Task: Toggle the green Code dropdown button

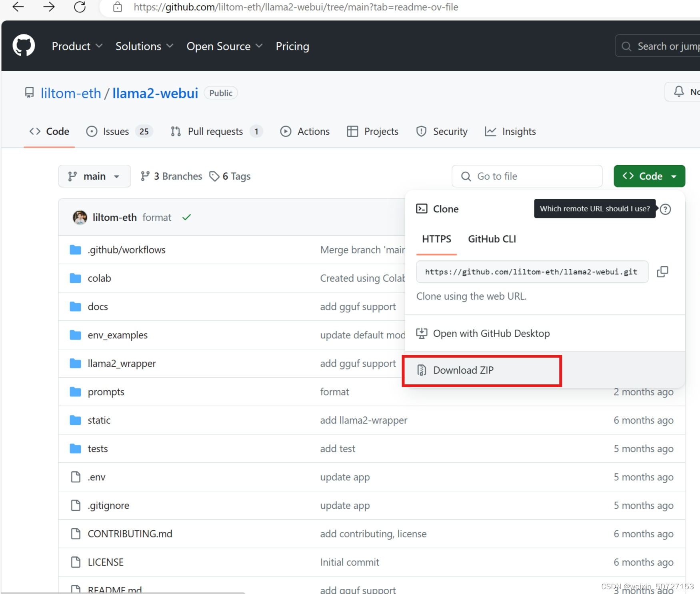Action: tap(649, 176)
